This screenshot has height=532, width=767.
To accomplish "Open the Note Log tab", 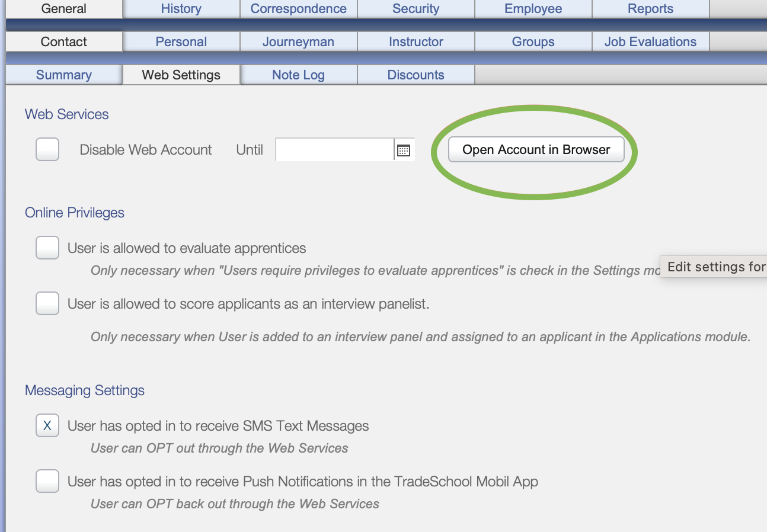I will tap(298, 75).
